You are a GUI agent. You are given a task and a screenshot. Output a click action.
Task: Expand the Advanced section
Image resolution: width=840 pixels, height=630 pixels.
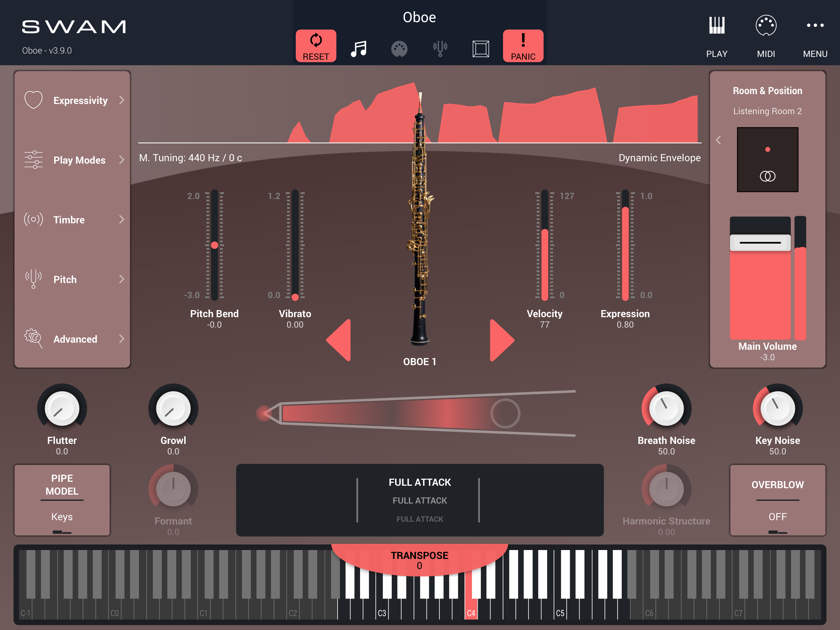tap(72, 339)
